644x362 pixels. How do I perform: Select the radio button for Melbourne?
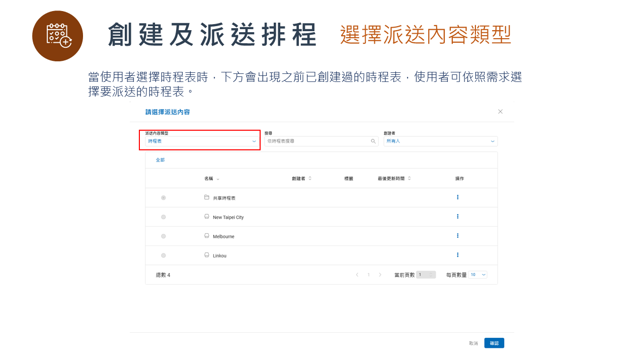(163, 235)
